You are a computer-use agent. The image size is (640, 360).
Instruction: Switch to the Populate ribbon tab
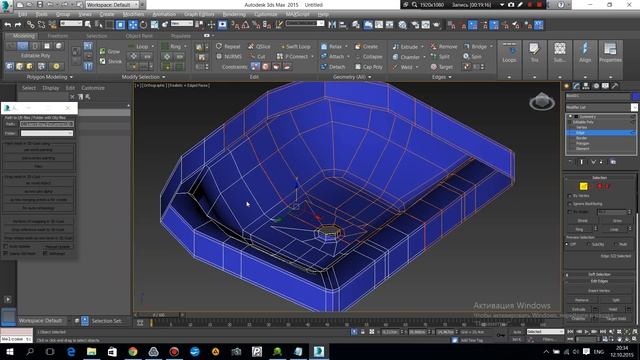180,36
